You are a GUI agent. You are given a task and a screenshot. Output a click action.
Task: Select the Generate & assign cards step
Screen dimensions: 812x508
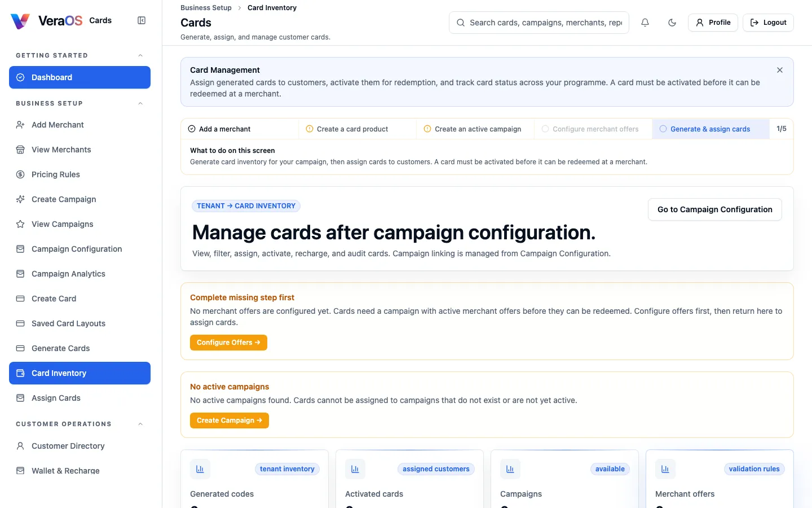pos(710,129)
